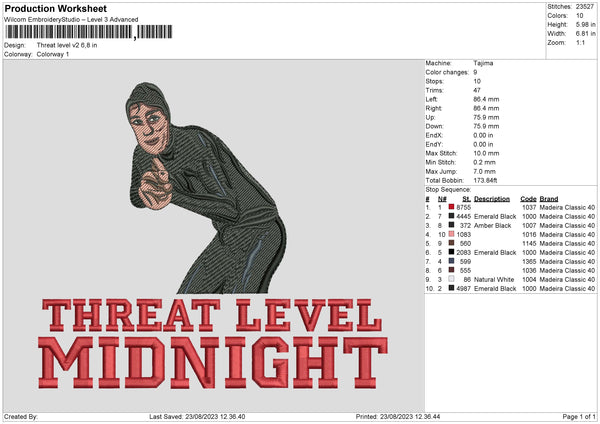Click the Created By label
600x424 pixels.
coord(21,416)
